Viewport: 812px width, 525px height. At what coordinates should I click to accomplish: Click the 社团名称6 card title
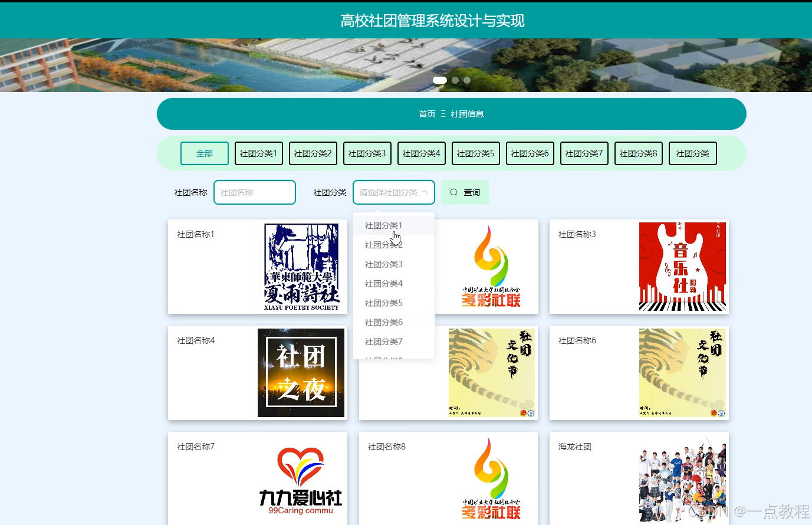tap(577, 340)
